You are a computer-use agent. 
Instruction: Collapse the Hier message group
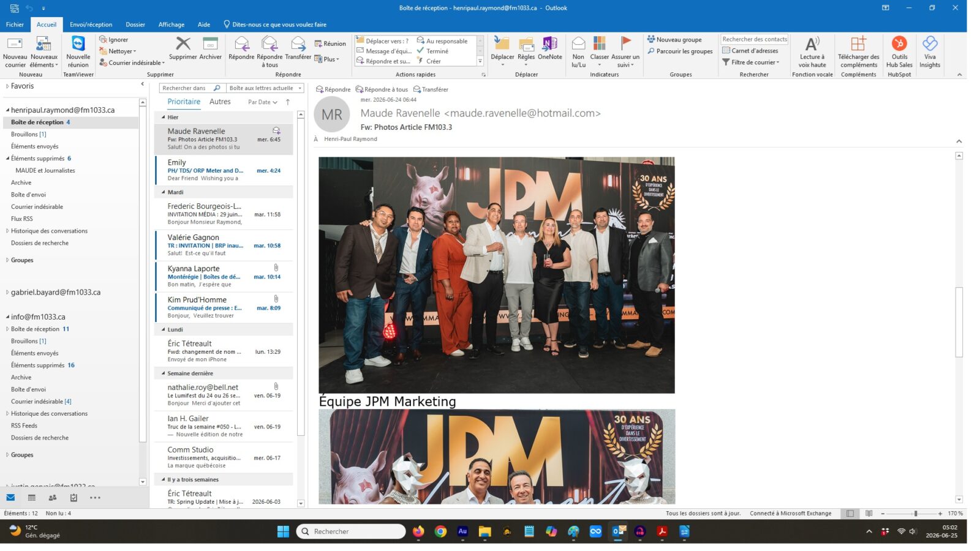pos(163,117)
